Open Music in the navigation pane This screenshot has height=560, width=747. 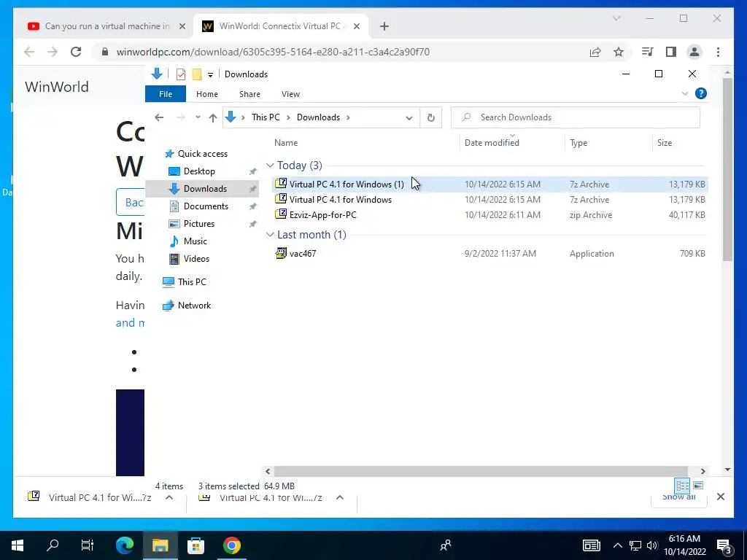pyautogui.click(x=196, y=241)
